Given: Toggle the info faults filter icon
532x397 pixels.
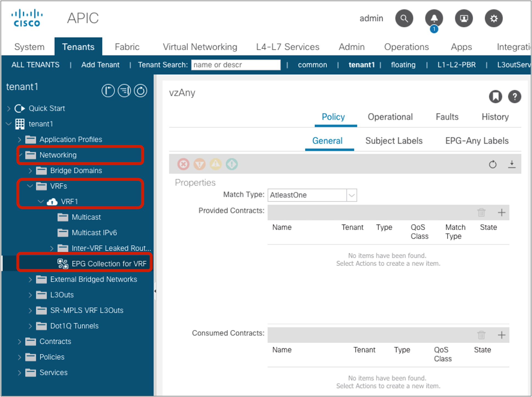Looking at the screenshot, I should coord(231,164).
